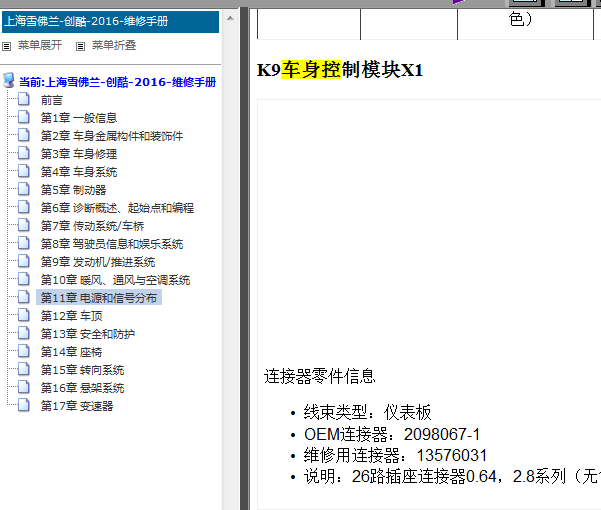This screenshot has width=601, height=510.
Task: Open 第2章 车身金属构件和装饰件
Action: click(112, 136)
